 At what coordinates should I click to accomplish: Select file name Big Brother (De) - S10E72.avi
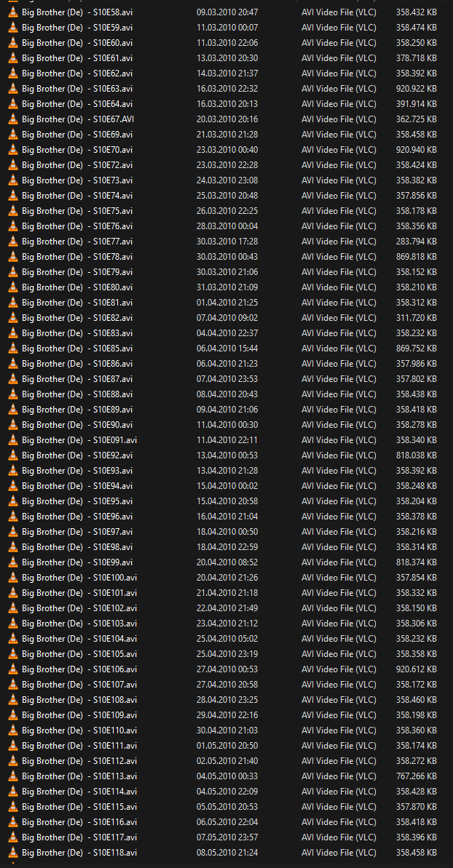pyautogui.click(x=77, y=165)
